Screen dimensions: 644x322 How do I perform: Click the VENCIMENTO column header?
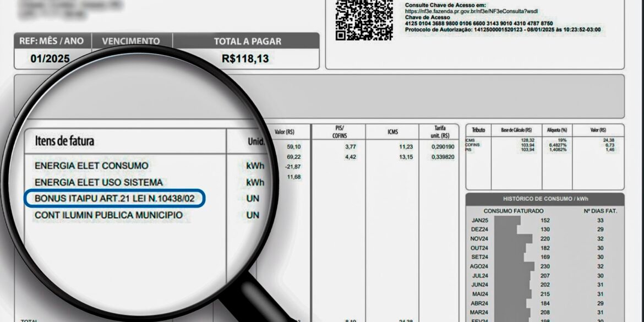coord(130,41)
